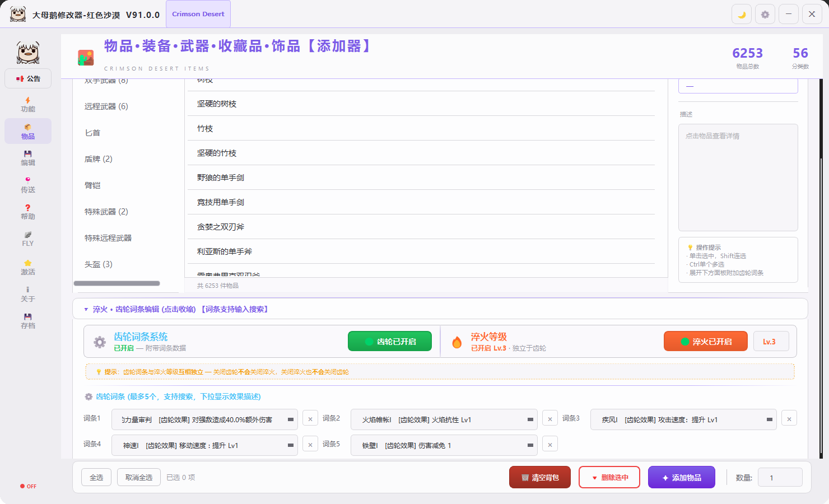
Task: Open the 词条3 疾风 dropdown
Action: coord(683,419)
